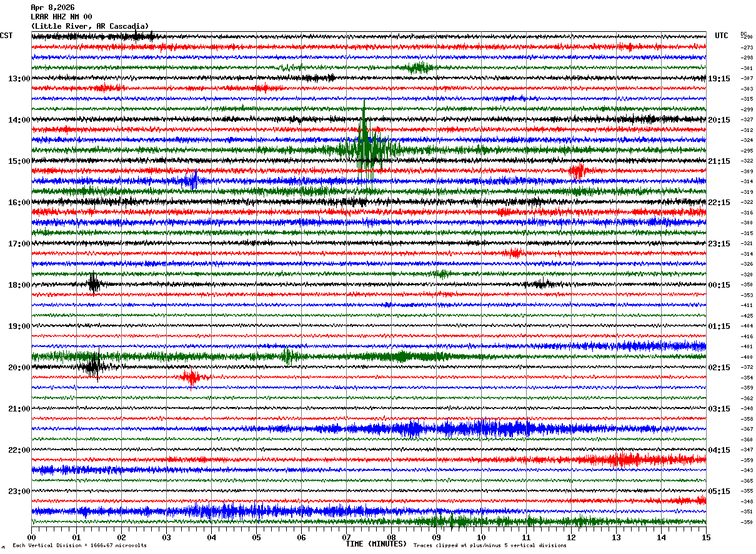Select the 16:00 CST row label
This screenshot has width=756, height=554.
click(x=19, y=203)
